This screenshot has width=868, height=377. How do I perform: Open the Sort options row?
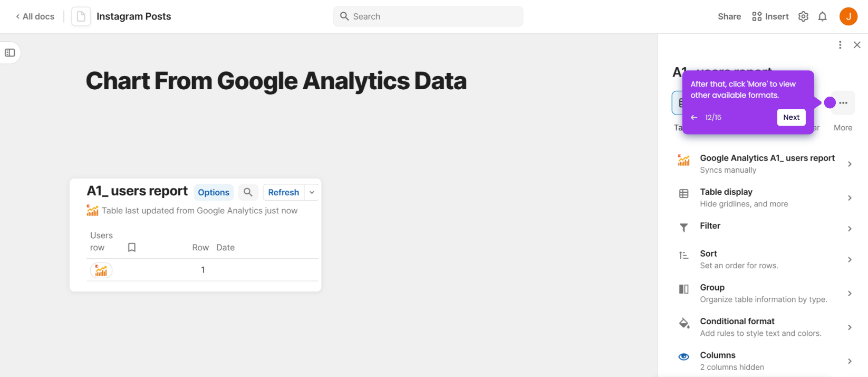(764, 259)
